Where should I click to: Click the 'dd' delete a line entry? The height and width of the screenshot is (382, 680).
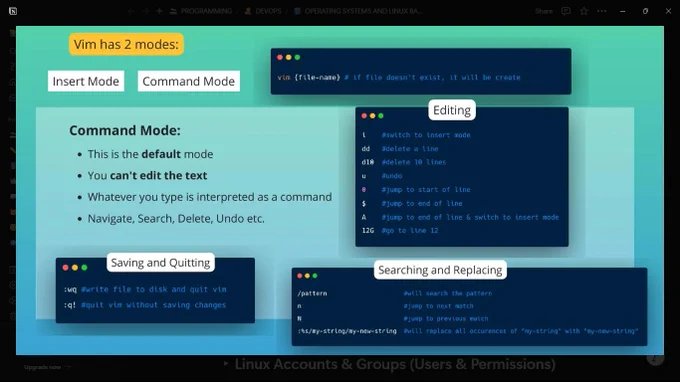click(400, 149)
